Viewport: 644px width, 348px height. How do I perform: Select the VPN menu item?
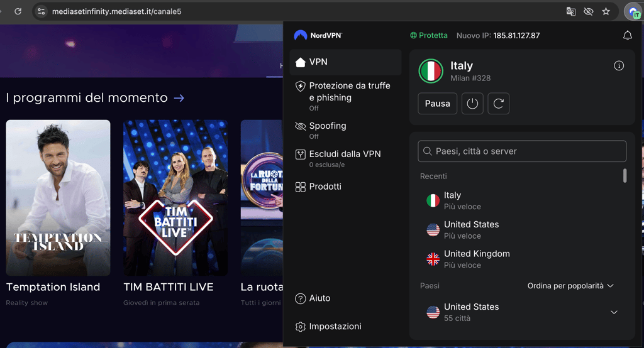pos(345,62)
